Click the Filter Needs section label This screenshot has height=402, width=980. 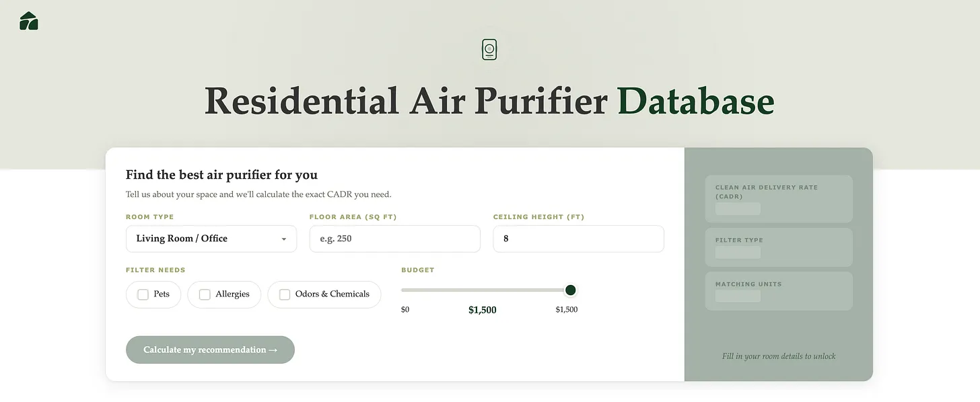(x=155, y=270)
